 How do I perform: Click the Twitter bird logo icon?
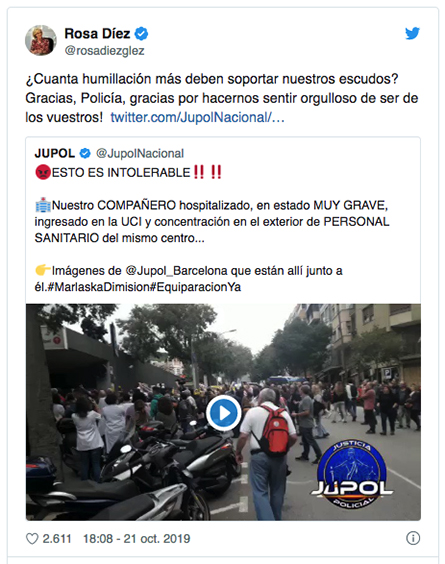click(x=412, y=33)
